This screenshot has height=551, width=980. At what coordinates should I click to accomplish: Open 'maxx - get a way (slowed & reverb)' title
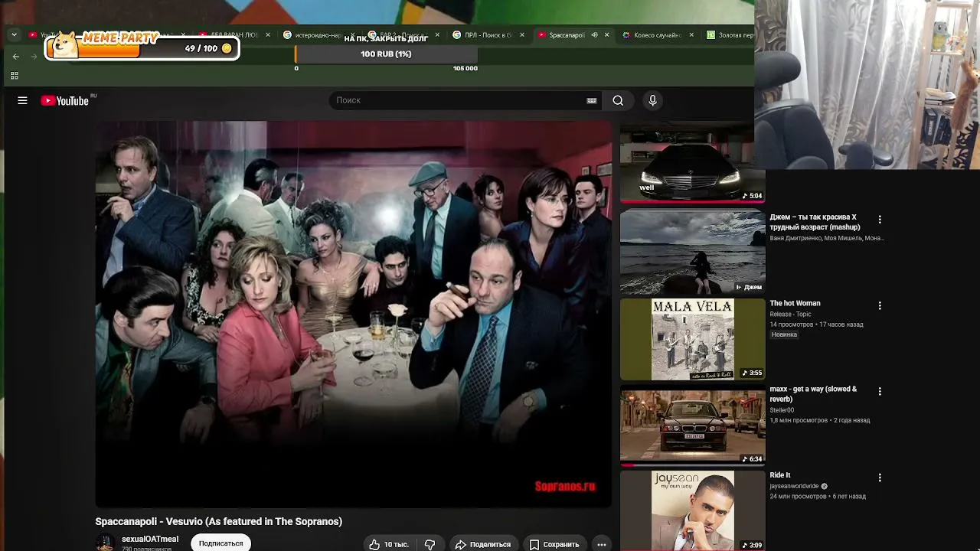[813, 394]
